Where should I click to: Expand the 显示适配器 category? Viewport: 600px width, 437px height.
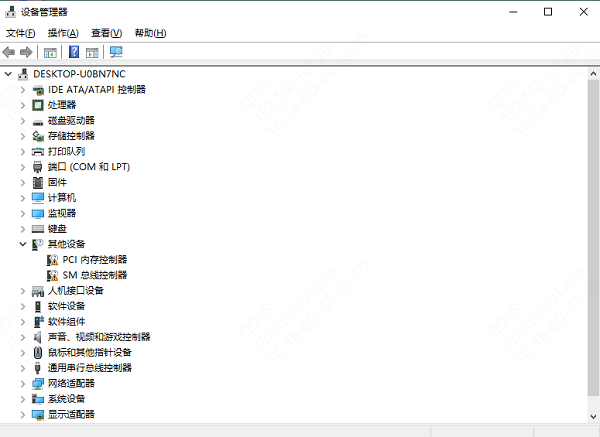[23, 414]
